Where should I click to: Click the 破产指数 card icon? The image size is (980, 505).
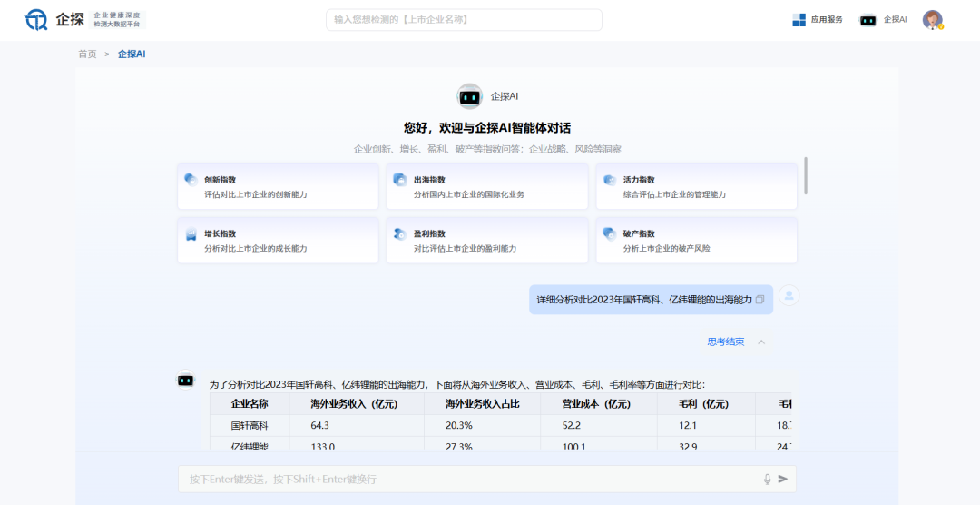(x=610, y=234)
